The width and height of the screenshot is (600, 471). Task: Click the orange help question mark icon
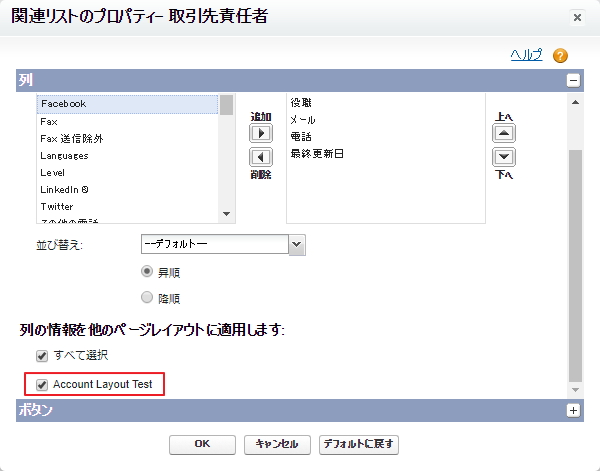click(560, 56)
